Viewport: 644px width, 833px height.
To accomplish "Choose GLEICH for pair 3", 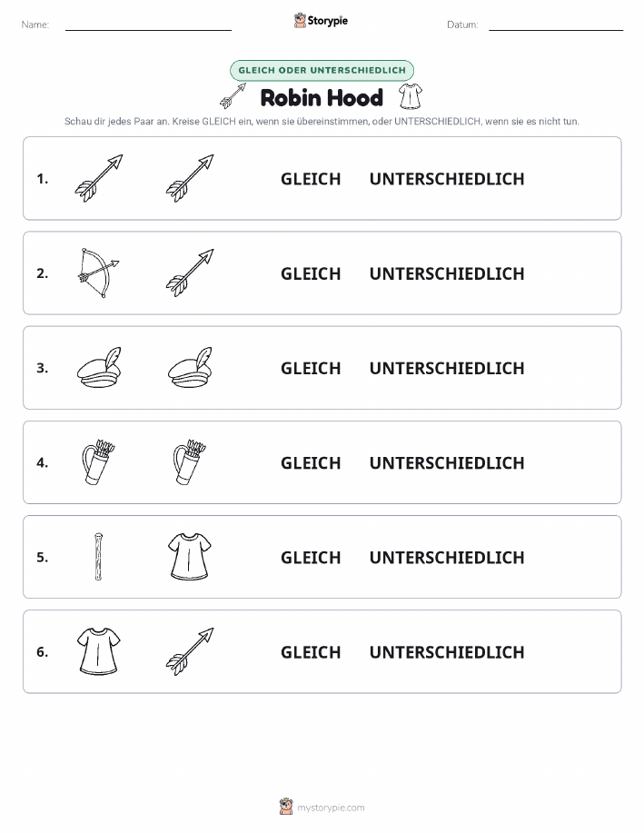I will [x=311, y=368].
